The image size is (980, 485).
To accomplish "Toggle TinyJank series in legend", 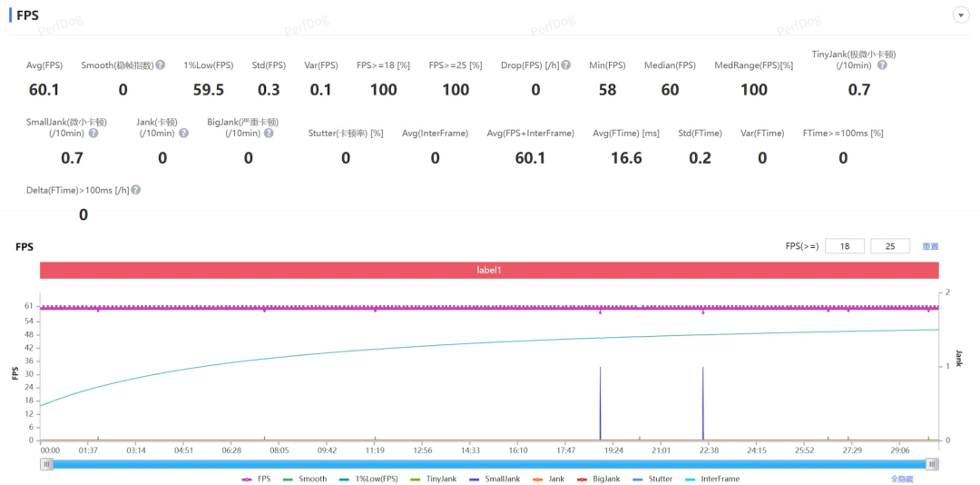I will [432, 479].
